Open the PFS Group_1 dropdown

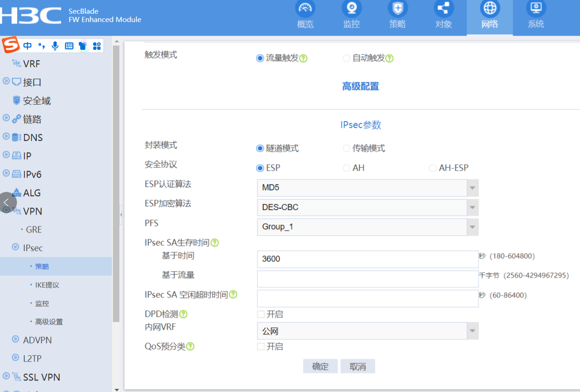(367, 227)
